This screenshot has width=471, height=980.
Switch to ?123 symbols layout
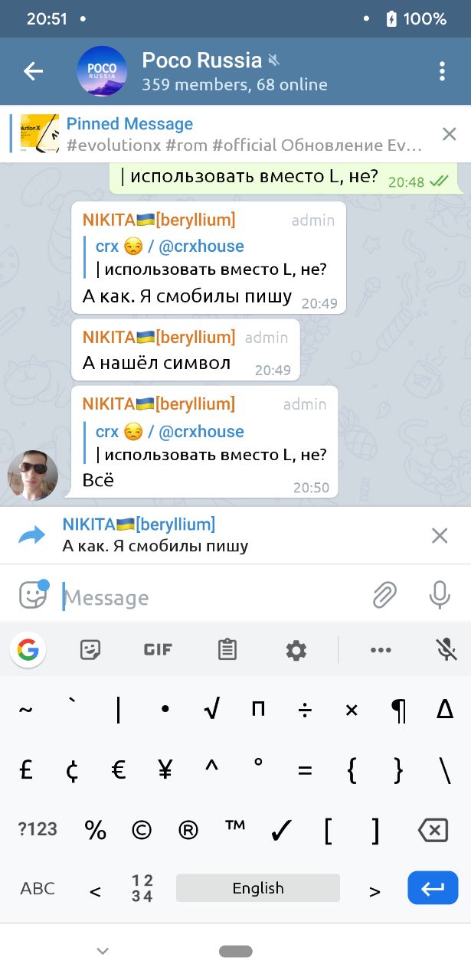[38, 829]
